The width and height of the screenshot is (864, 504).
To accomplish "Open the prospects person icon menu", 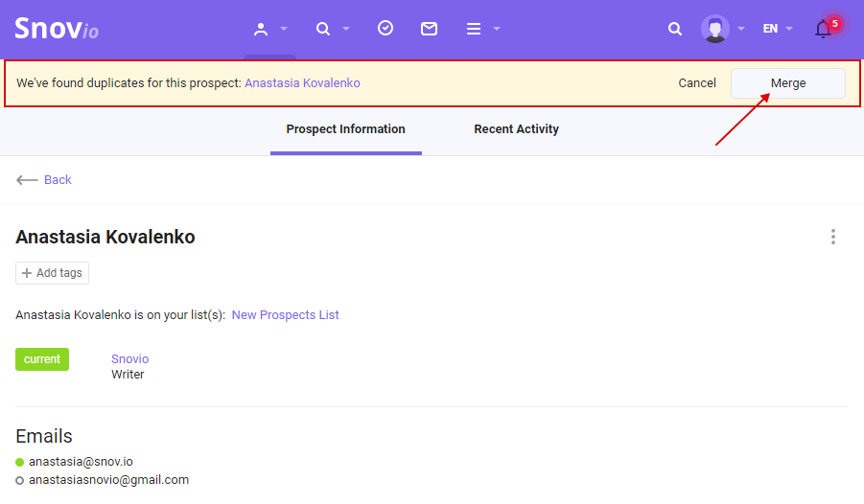I will (261, 29).
